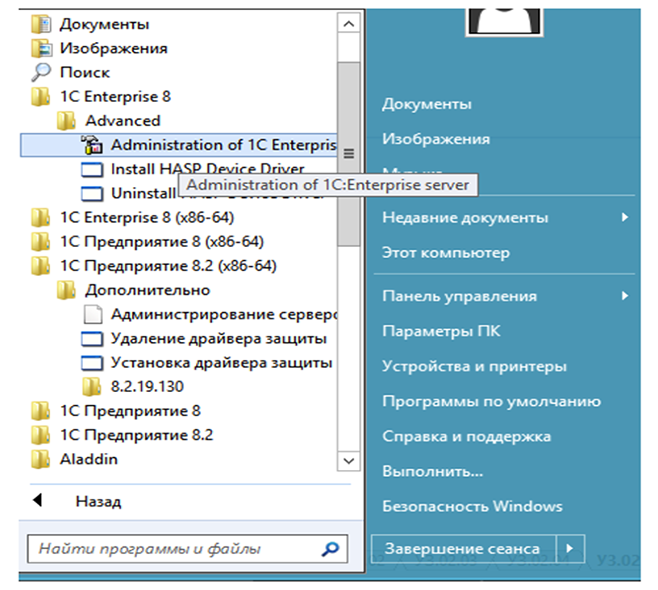Click the 1C Предприятие 8.2 folder icon

click(41, 435)
